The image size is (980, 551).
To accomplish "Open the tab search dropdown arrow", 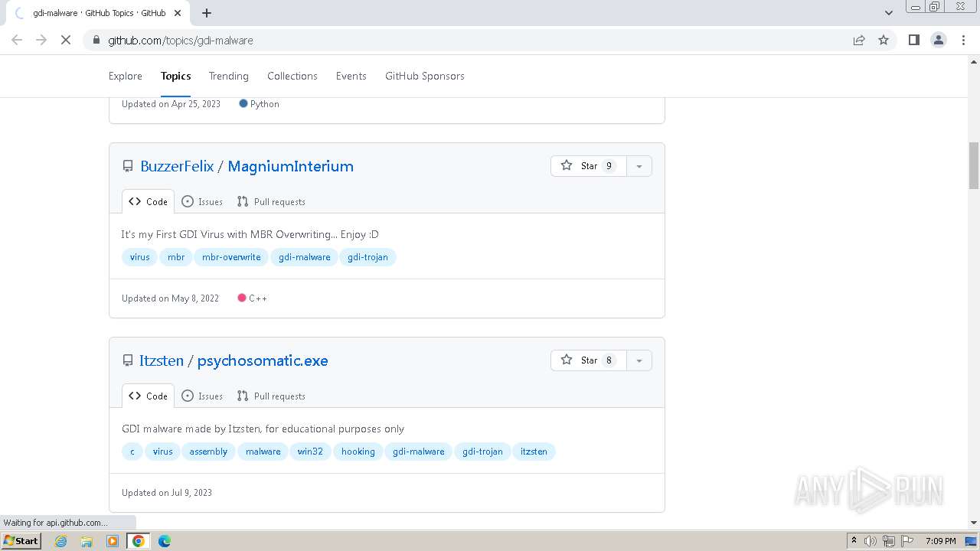I will pos(888,13).
